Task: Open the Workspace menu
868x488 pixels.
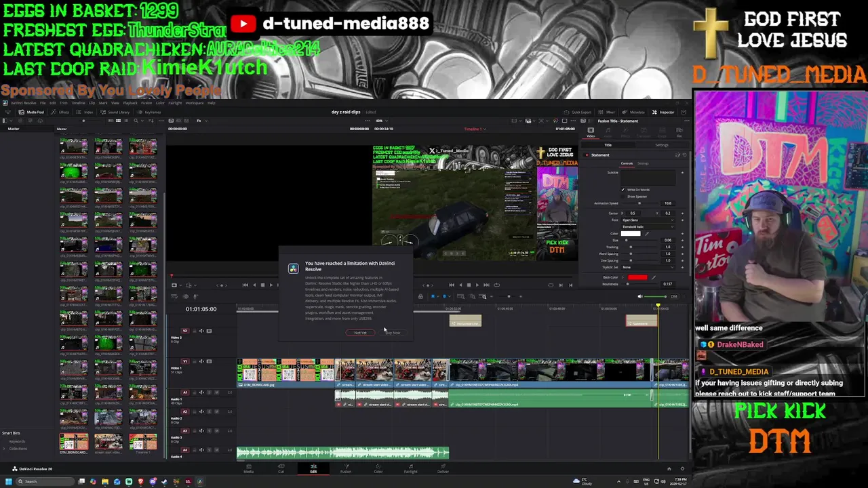Action: pos(195,103)
